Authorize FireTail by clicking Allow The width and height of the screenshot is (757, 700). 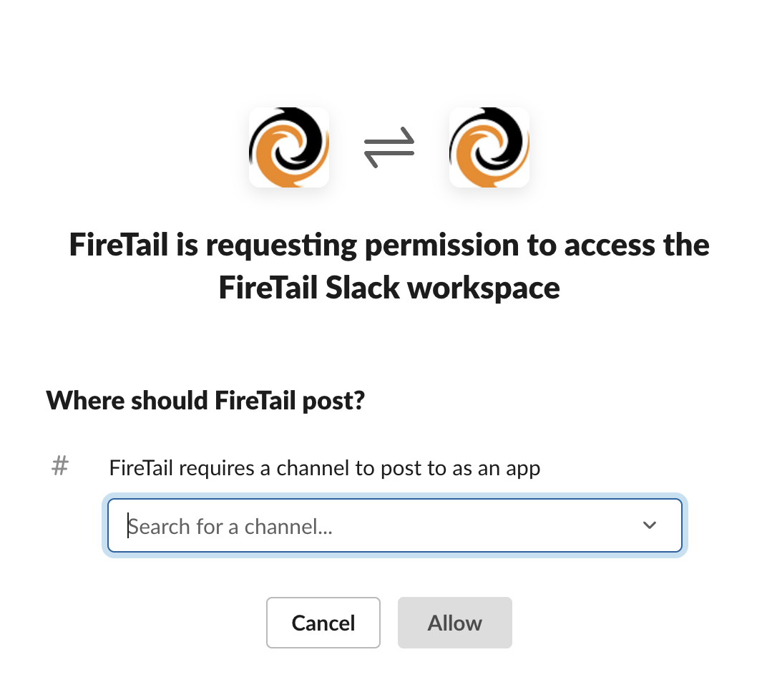455,623
